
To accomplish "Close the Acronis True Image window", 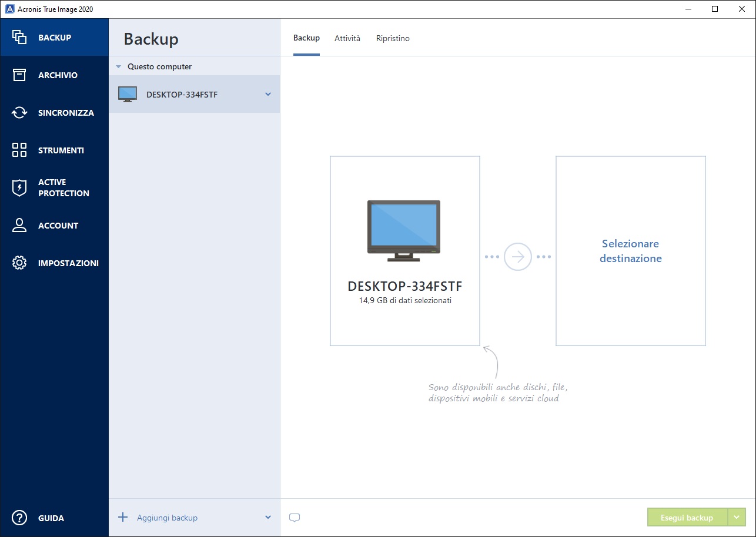I will 741,9.
